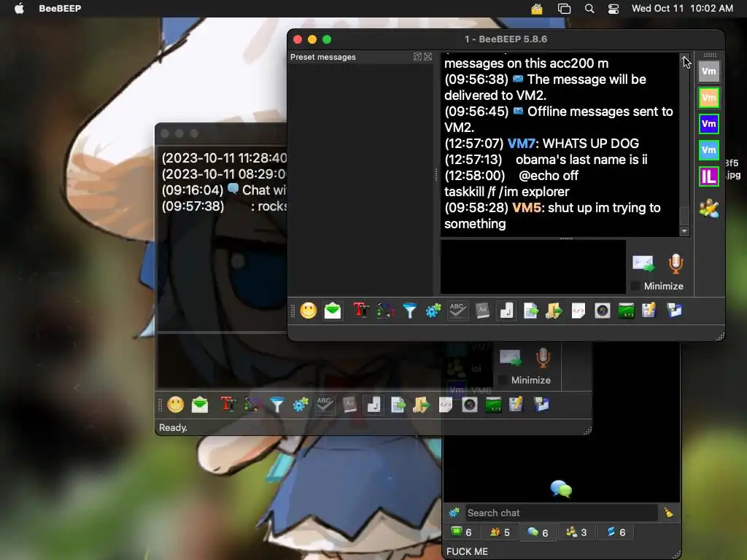This screenshot has height=560, width=747.
Task: Select the dark blue Vm user avatar in sidebar
Action: tap(709, 124)
